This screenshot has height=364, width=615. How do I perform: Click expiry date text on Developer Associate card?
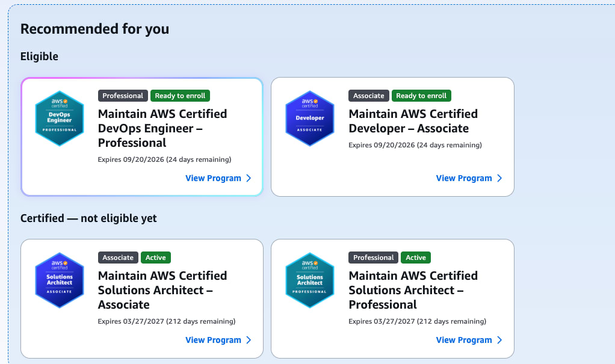click(415, 145)
